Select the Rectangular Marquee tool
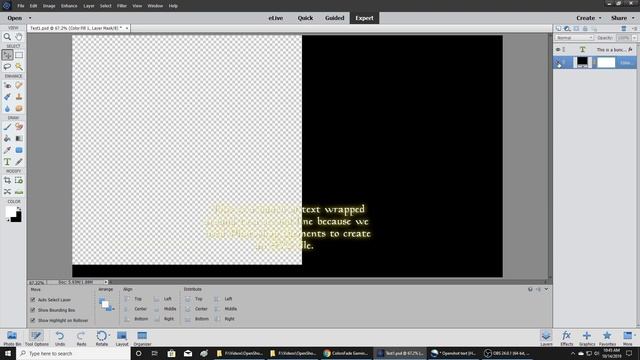 [19, 55]
